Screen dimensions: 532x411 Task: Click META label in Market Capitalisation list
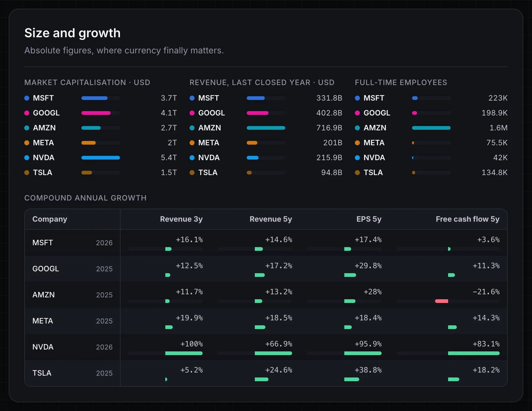pos(44,143)
